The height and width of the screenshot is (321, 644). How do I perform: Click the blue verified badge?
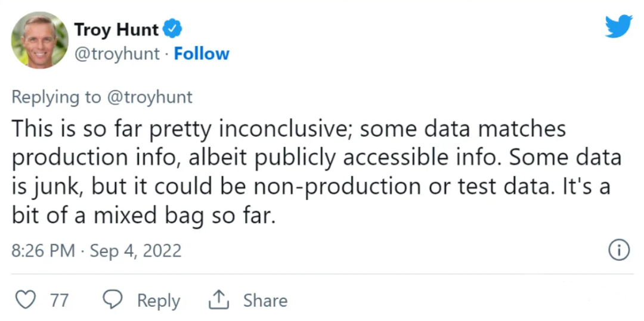pos(172,30)
